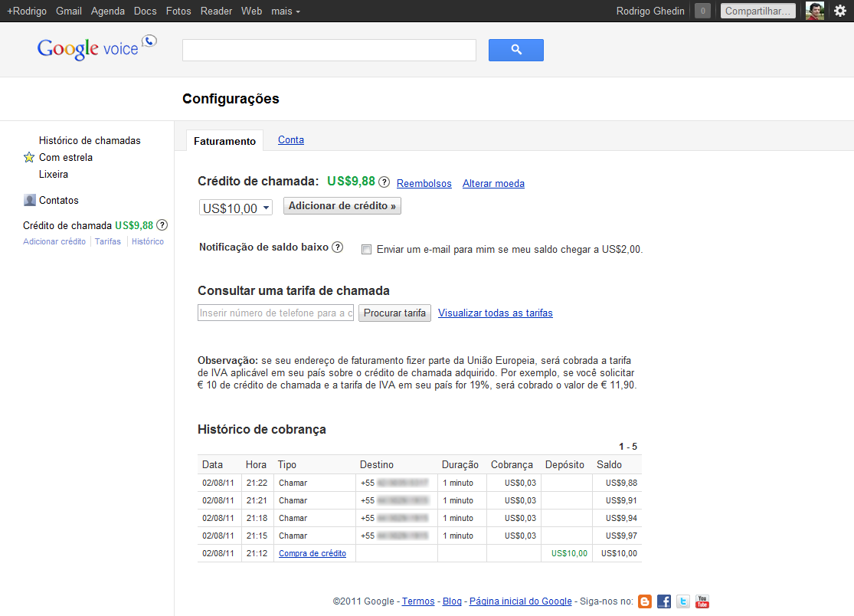Screen dimensions: 854x616
Task: Open the Twitter icon in footer
Action: click(x=683, y=601)
